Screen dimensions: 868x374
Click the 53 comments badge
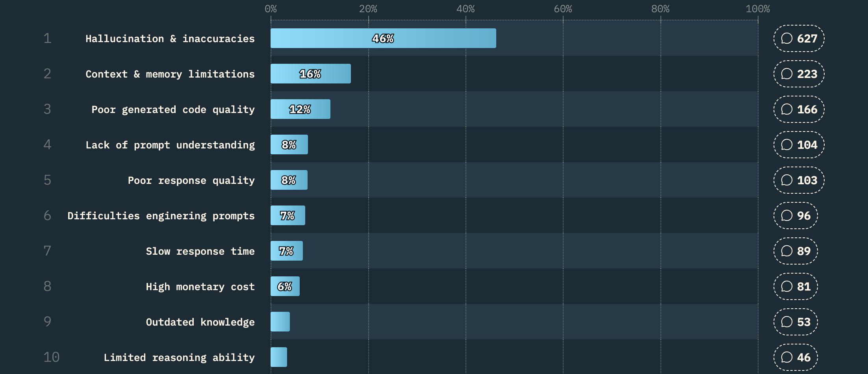click(x=796, y=322)
